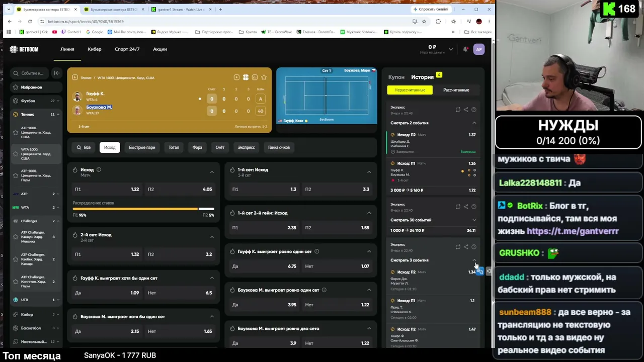Open help for the express bet from 22:40
The width and height of the screenshot is (644, 362).
pyautogui.click(x=474, y=247)
